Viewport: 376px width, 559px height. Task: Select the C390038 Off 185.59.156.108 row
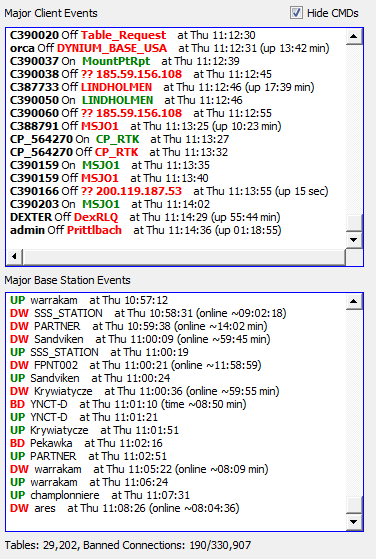click(x=141, y=74)
